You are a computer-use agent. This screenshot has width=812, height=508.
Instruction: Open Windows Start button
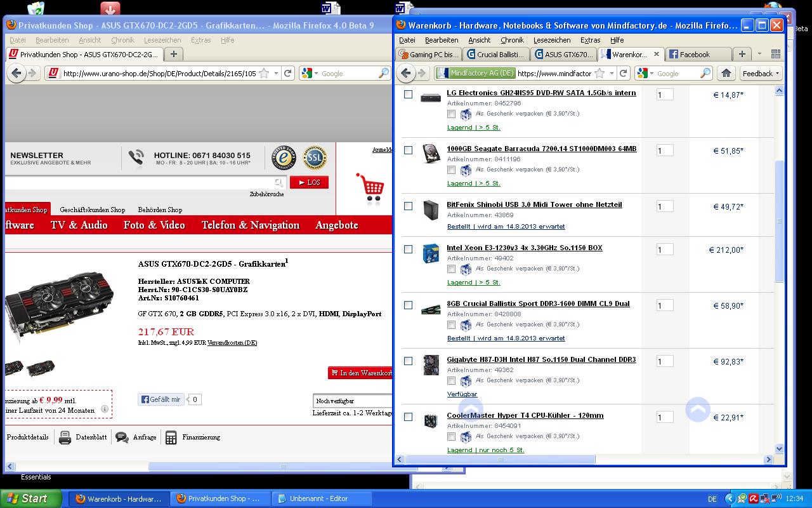(31, 498)
